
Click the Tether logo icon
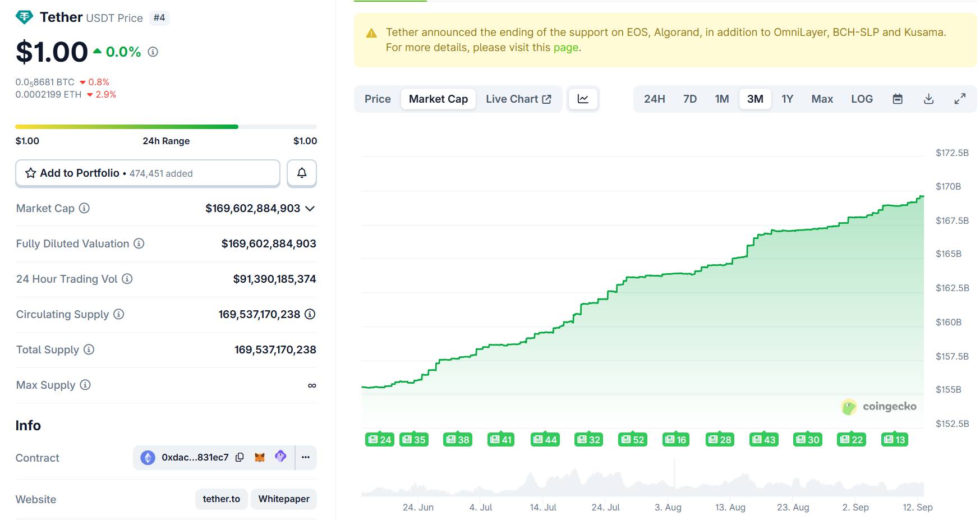[24, 17]
